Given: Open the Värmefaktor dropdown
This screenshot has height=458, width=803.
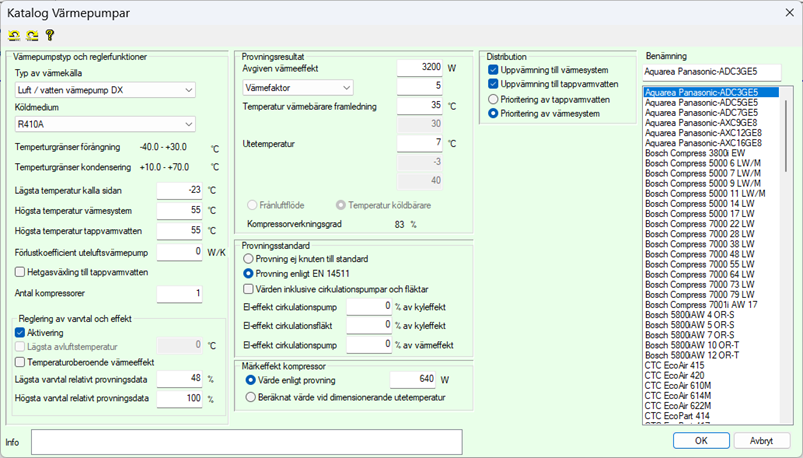Looking at the screenshot, I should pos(298,88).
